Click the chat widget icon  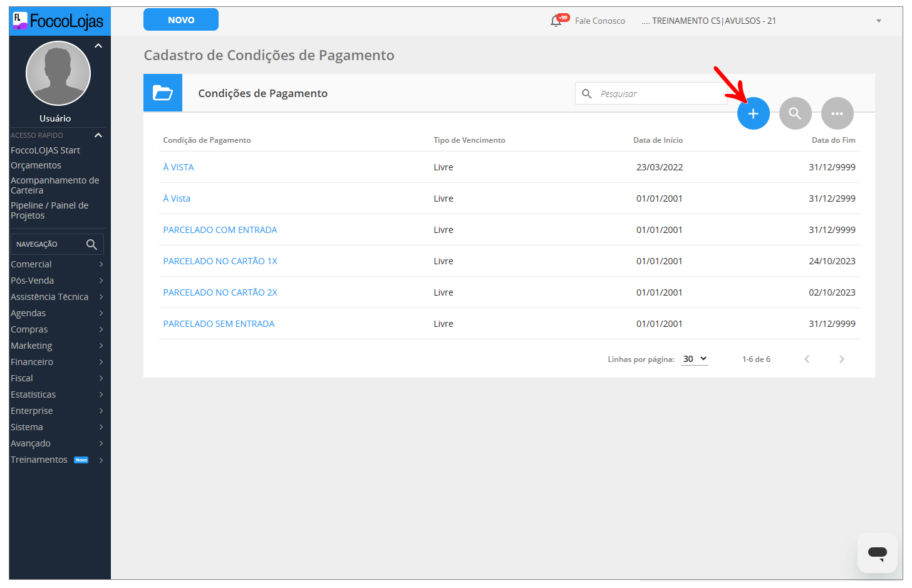click(877, 553)
